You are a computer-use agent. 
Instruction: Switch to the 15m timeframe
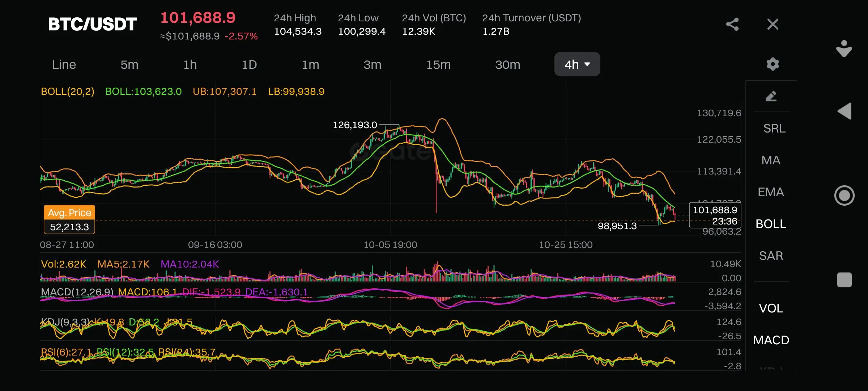tap(438, 64)
